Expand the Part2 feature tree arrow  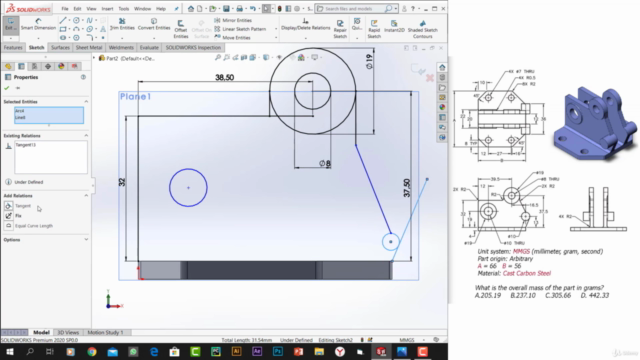pos(94,58)
